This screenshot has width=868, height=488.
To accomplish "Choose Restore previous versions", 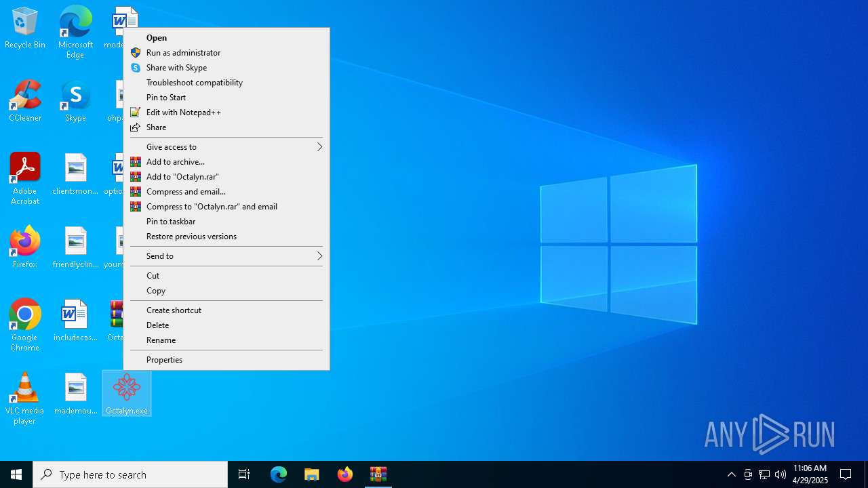I will 226,237.
